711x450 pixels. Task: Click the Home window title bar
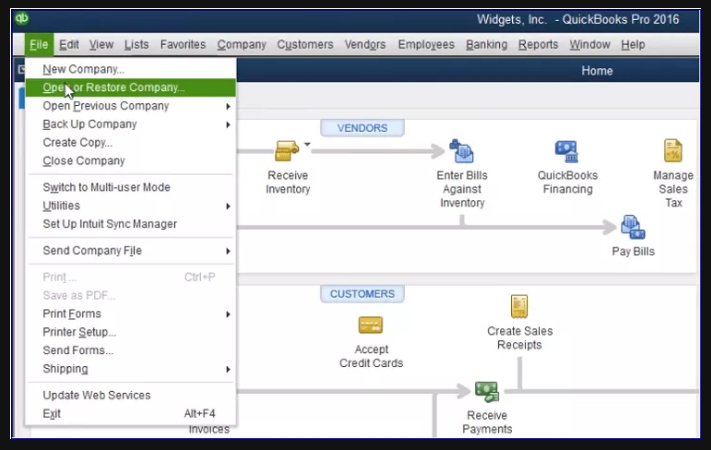click(x=468, y=71)
